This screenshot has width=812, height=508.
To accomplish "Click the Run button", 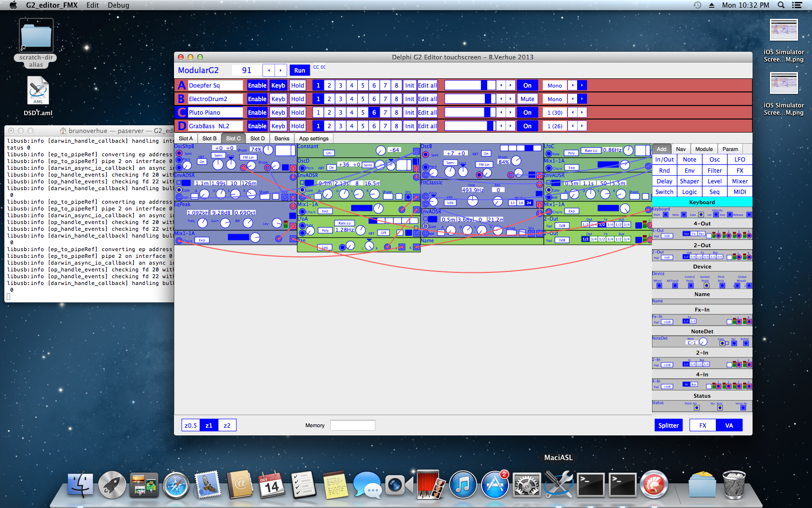I will [x=300, y=70].
